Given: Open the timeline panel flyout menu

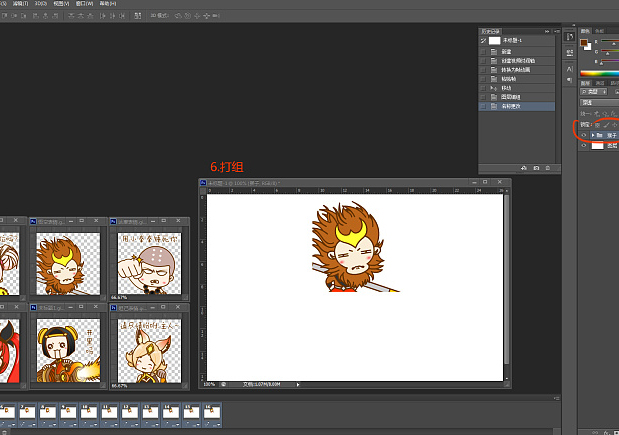Looking at the screenshot, I should click(557, 398).
